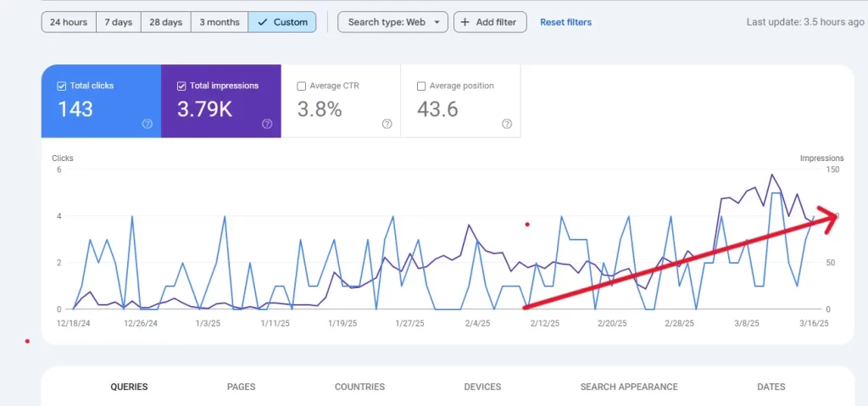Select the 24 hours date range
The image size is (868, 406).
[69, 22]
